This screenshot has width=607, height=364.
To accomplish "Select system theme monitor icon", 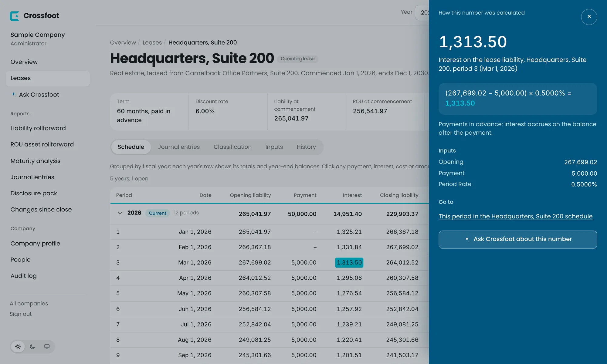I will pos(47,346).
